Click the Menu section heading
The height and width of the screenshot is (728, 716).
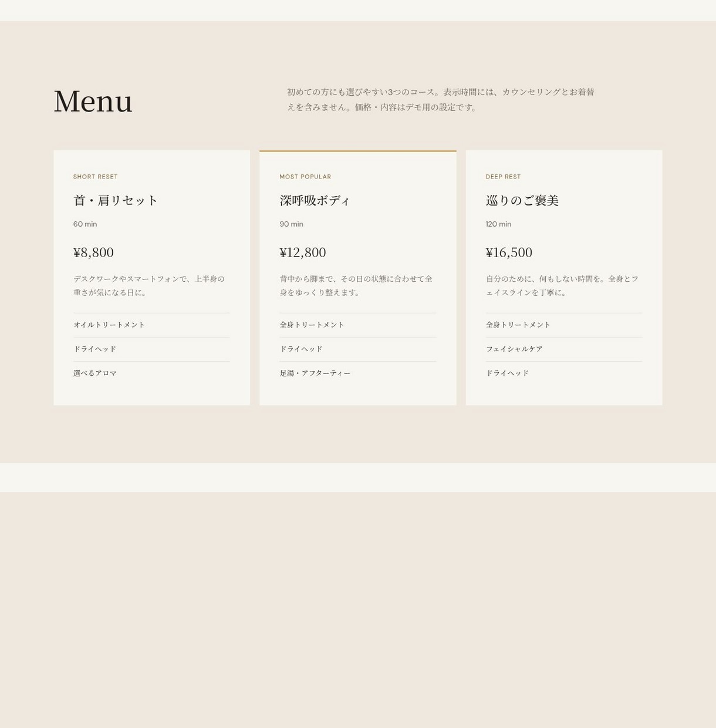tap(93, 101)
